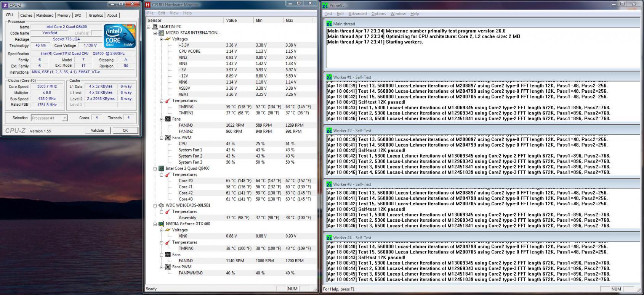Click the GPU Fans PWM icon
This screenshot has height=295, width=644.
click(168, 267)
